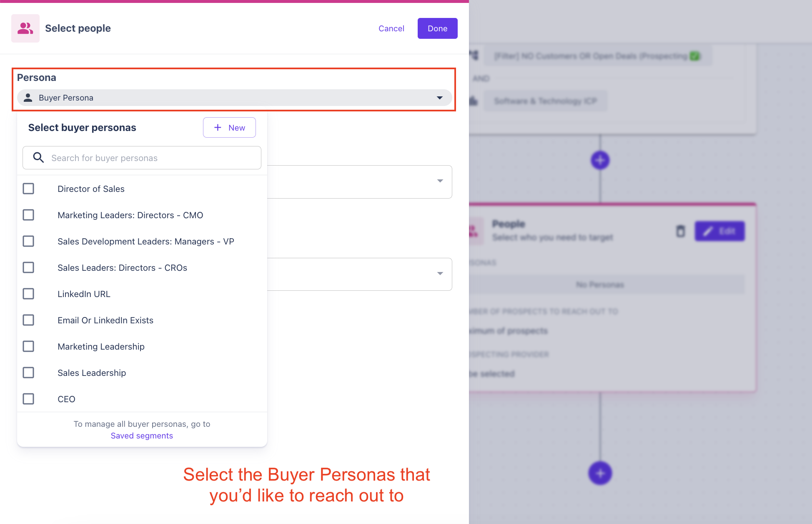The height and width of the screenshot is (524, 812).
Task: Click the bottom purple plus node in workflow
Action: [600, 473]
